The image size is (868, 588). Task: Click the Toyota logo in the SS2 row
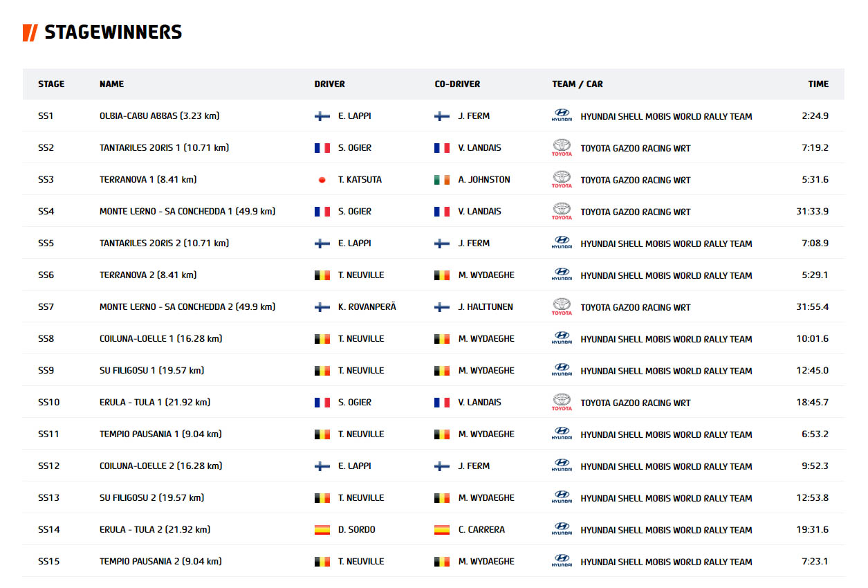(x=562, y=147)
